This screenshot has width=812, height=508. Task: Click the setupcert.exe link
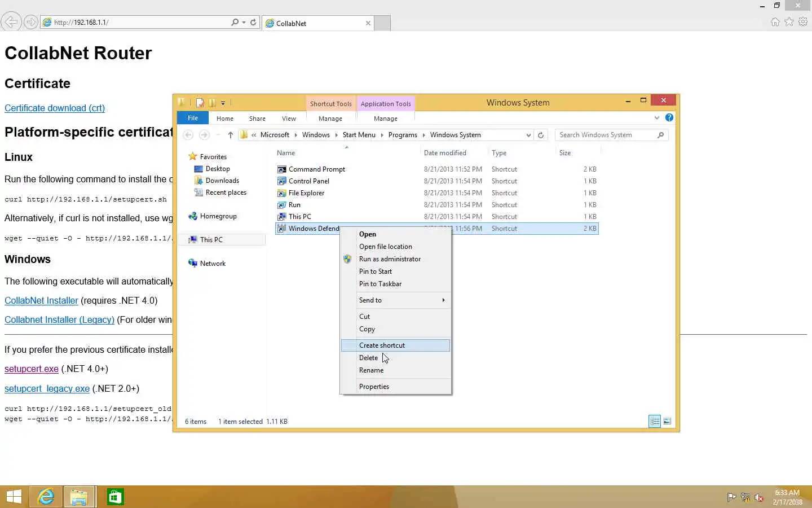pos(32,369)
